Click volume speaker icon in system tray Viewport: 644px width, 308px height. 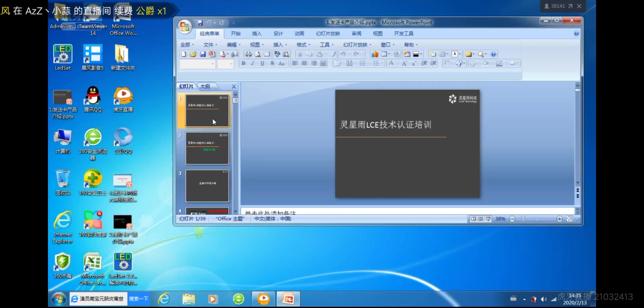click(x=543, y=299)
